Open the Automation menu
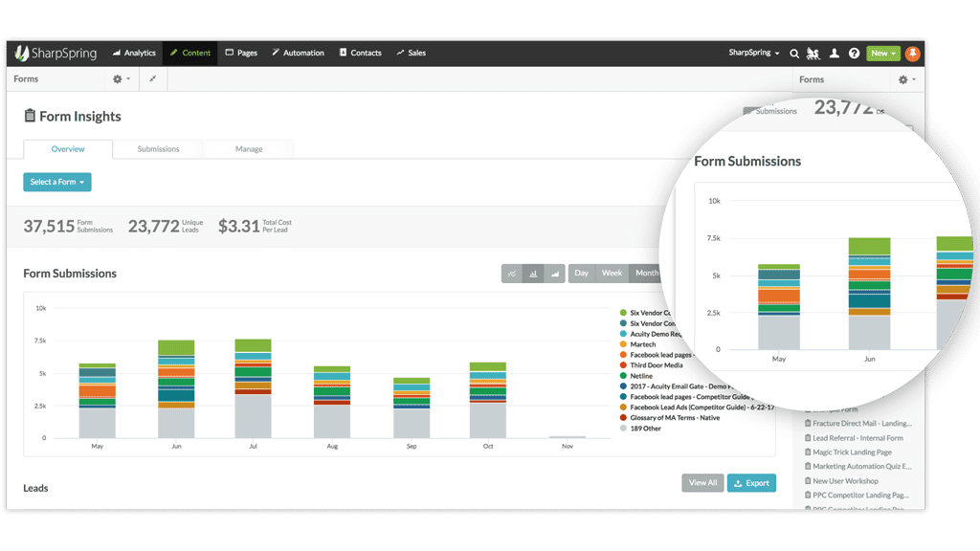Viewport: 980px width, 551px height. [299, 54]
